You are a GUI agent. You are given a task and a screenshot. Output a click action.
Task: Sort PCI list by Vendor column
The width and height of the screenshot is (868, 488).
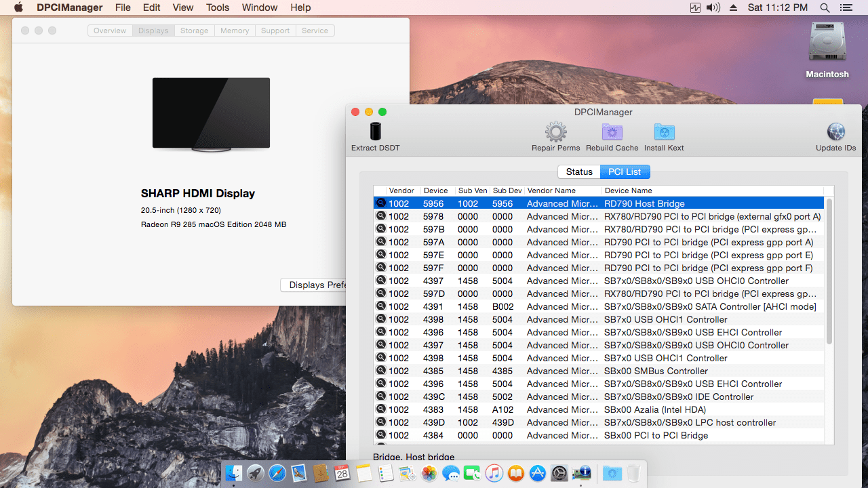point(403,190)
